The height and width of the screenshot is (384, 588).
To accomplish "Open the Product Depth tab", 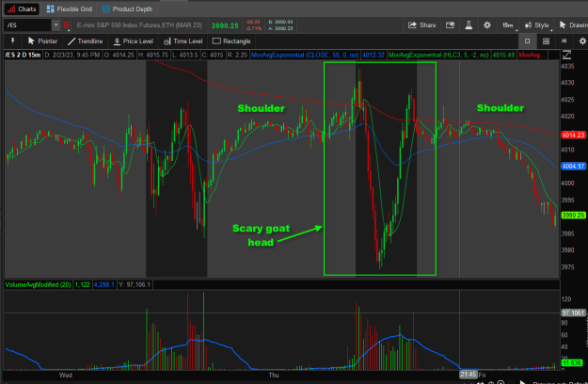I will 128,9.
